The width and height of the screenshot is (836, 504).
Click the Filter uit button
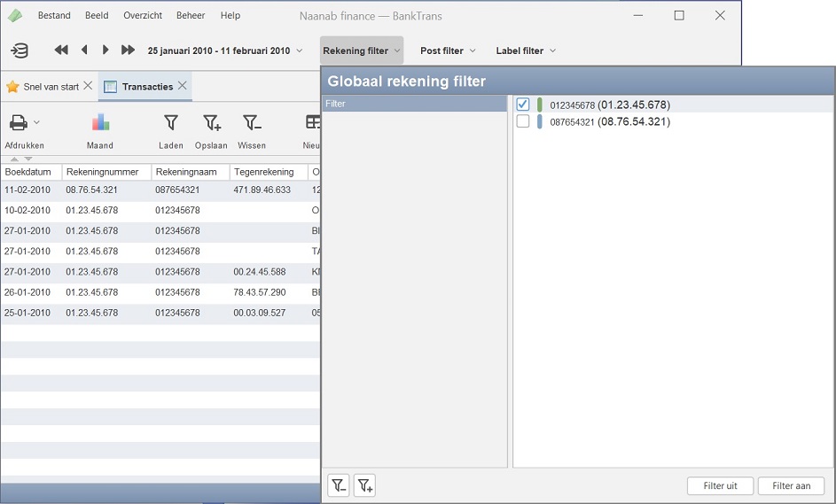pos(720,485)
